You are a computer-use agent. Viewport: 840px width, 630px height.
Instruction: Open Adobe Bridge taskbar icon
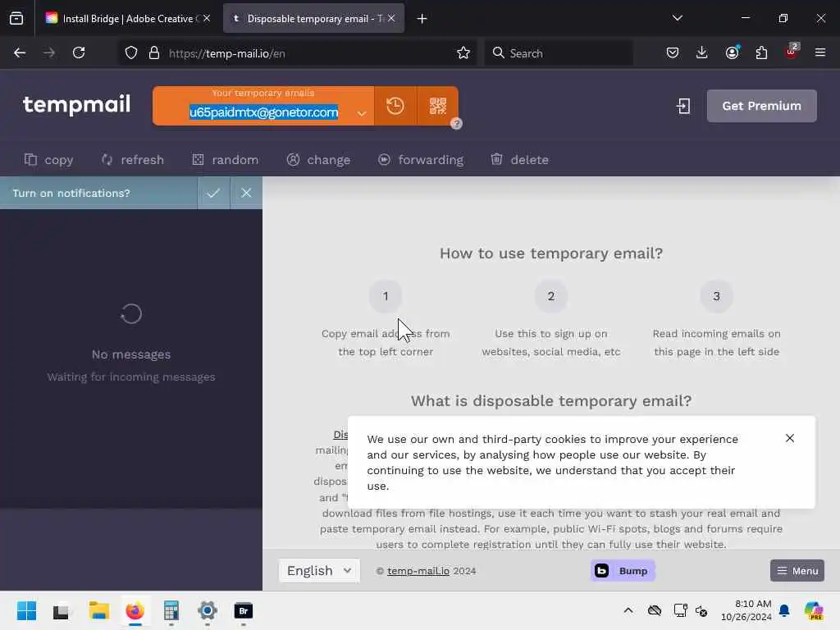pyautogui.click(x=243, y=610)
